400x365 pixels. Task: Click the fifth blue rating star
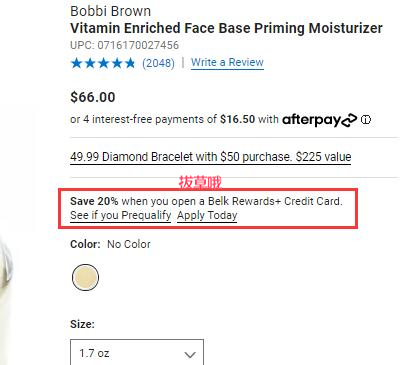(x=130, y=63)
